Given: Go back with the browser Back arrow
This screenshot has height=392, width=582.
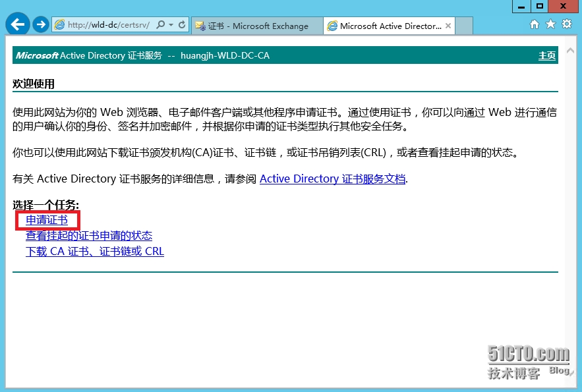Looking at the screenshot, I should [x=17, y=24].
